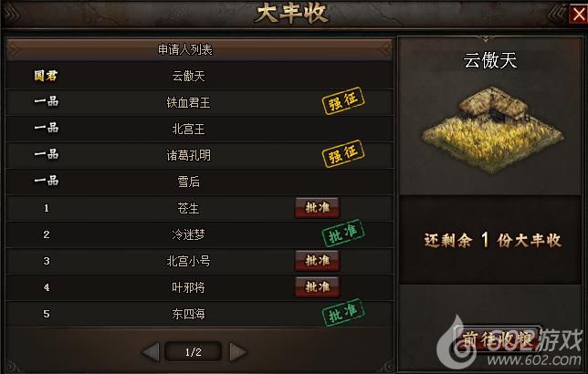Click the page indicator 1/2
Image resolution: width=588 pixels, height=374 pixels.
pos(194,352)
